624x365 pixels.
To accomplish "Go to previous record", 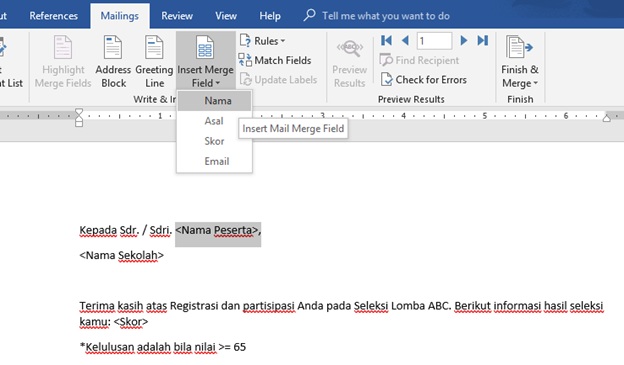I will (405, 40).
